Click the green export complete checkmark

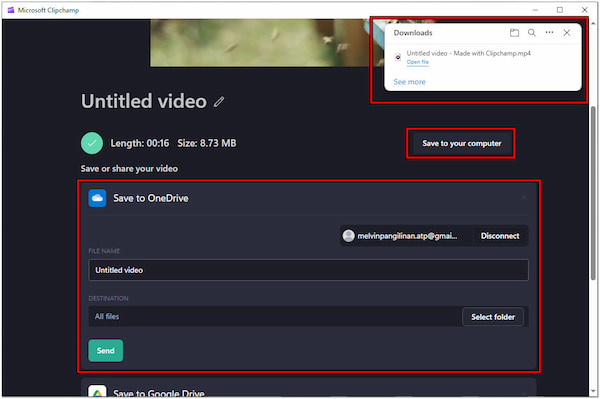coord(92,143)
